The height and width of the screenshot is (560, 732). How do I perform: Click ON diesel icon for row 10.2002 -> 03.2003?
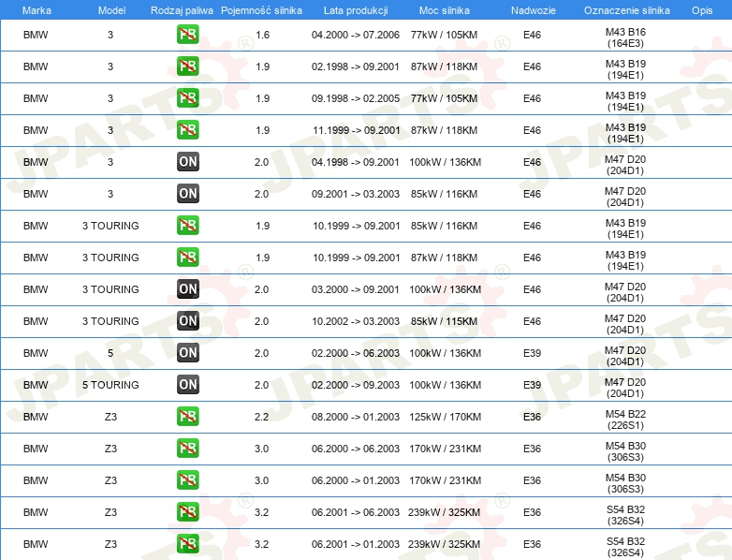pyautogui.click(x=187, y=321)
